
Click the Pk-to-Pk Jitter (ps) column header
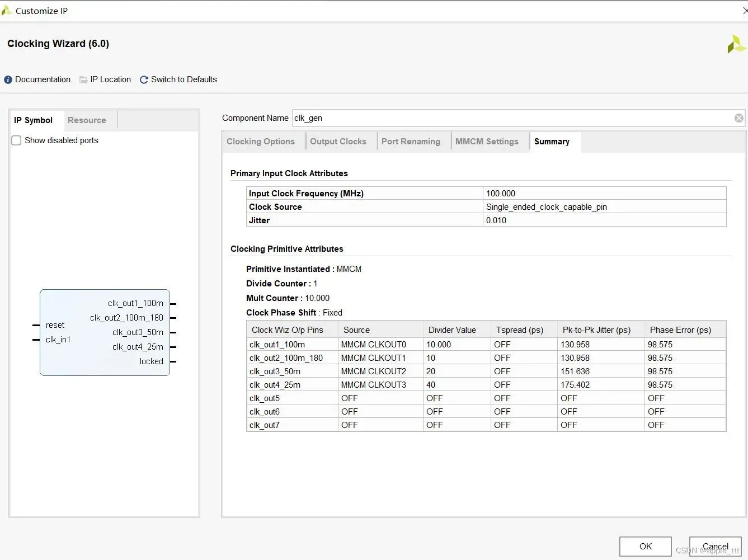601,330
